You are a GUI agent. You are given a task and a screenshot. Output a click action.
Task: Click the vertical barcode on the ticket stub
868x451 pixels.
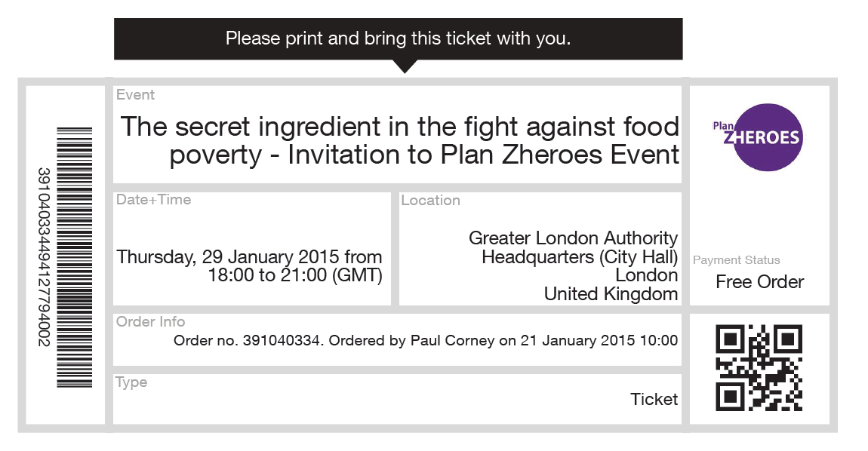click(x=75, y=257)
